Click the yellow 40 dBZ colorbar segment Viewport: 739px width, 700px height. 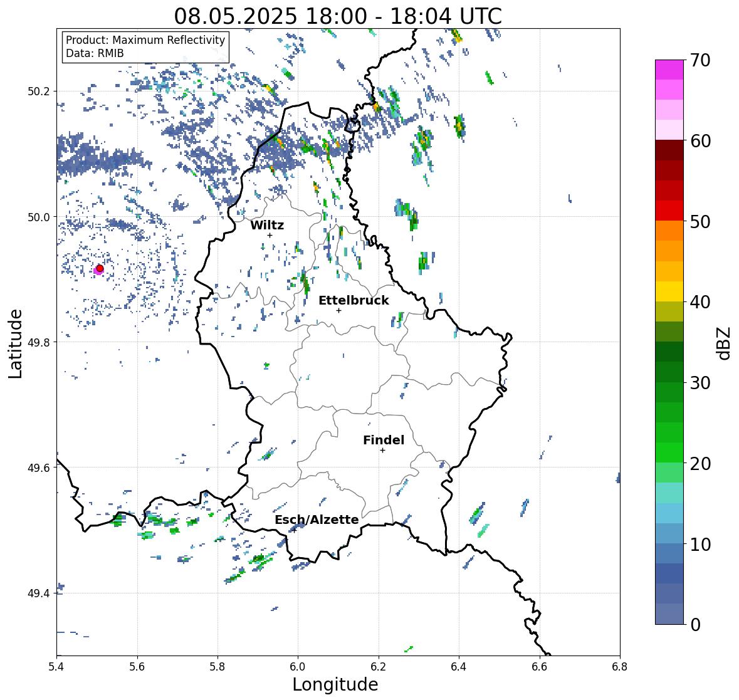669,291
